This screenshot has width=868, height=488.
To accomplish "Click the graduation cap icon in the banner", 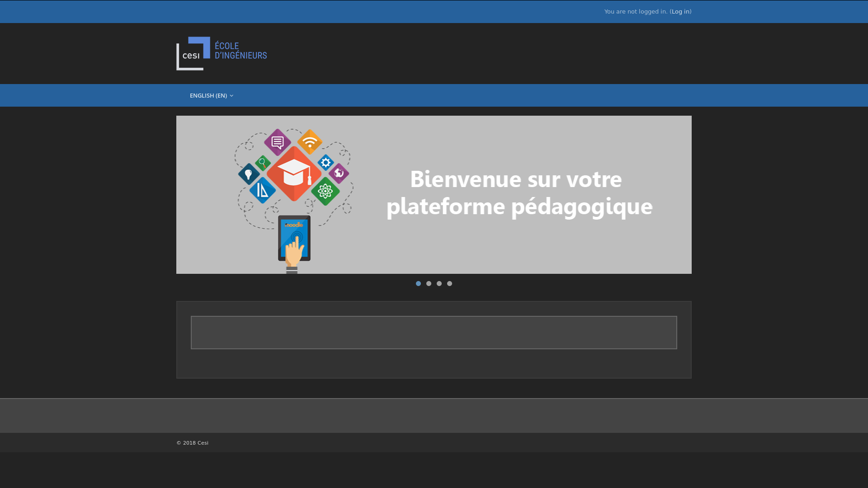I will click(x=294, y=173).
